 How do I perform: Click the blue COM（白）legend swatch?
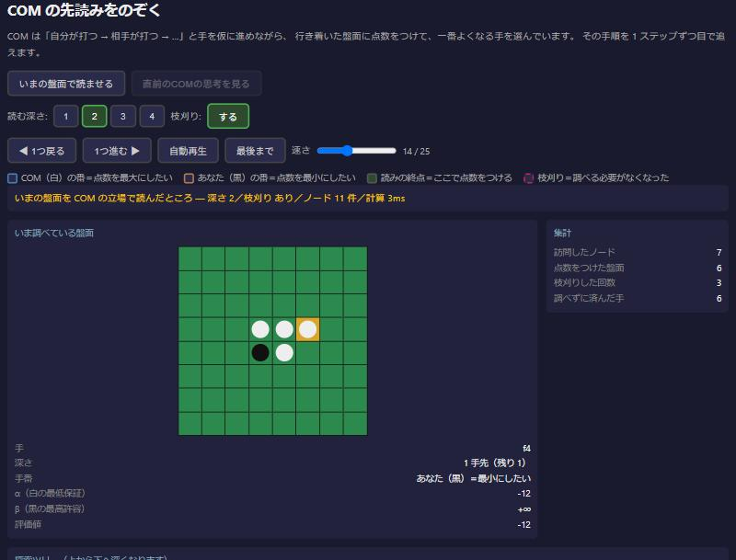point(13,178)
